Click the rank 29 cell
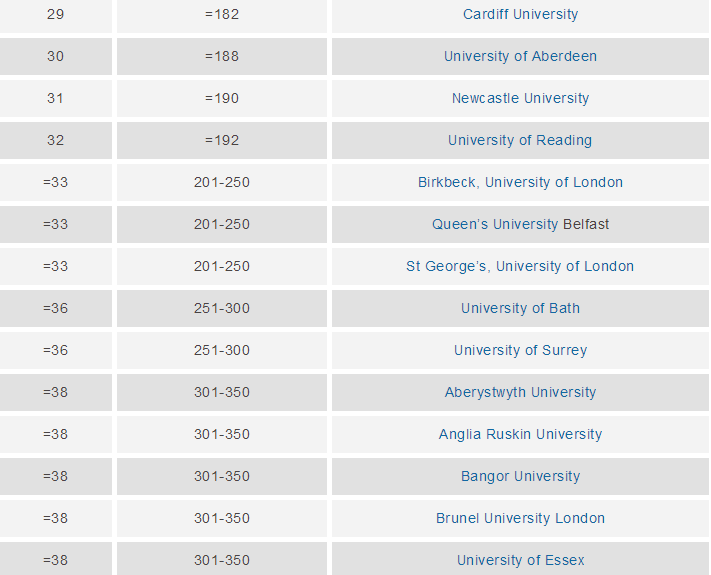Image resolution: width=711 pixels, height=575 pixels. pos(55,15)
